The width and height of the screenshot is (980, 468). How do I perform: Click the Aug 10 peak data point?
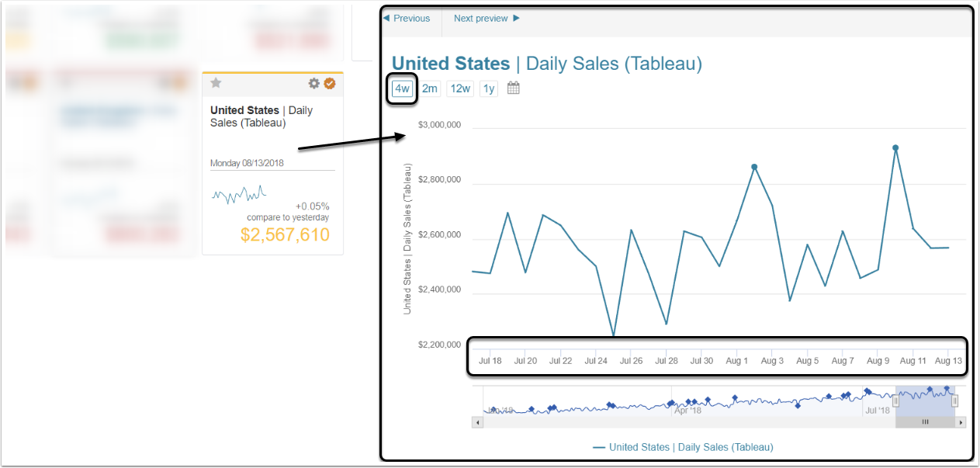tap(895, 147)
